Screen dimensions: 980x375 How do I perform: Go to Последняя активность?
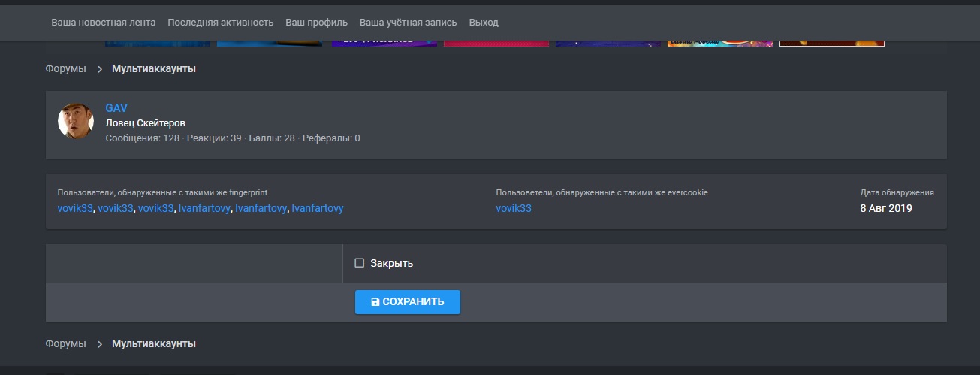coord(221,23)
